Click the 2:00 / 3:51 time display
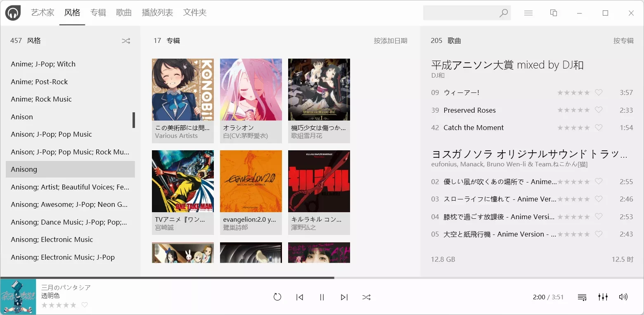Viewport: 644px width, 315px height. pos(548,297)
